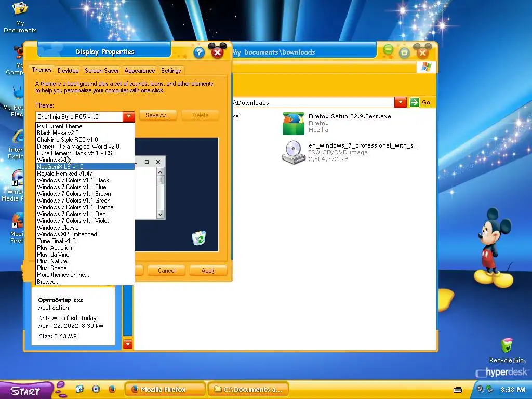Screen dimensions: 532x399
Task: Choose Plus! da Vinci theme
Action: coord(85,255)
